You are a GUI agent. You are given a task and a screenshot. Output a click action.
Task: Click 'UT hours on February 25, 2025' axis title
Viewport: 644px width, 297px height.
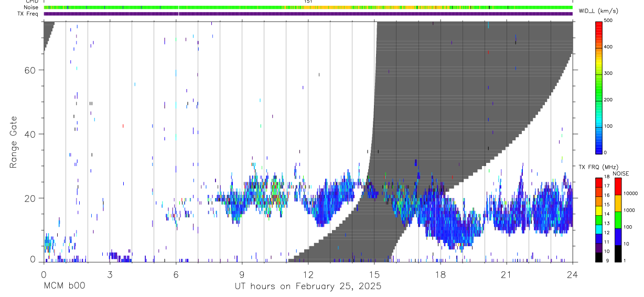coord(308,287)
